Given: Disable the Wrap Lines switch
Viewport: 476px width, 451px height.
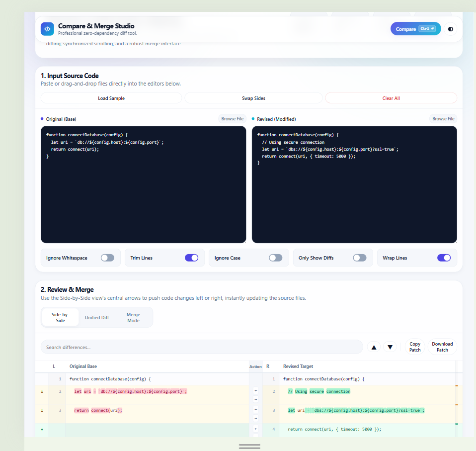Looking at the screenshot, I should point(444,258).
